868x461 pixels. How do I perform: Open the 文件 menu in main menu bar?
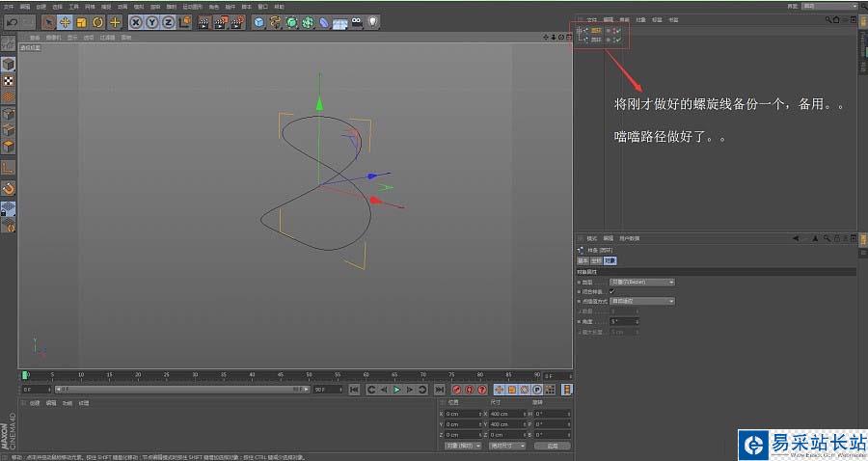tap(9, 7)
